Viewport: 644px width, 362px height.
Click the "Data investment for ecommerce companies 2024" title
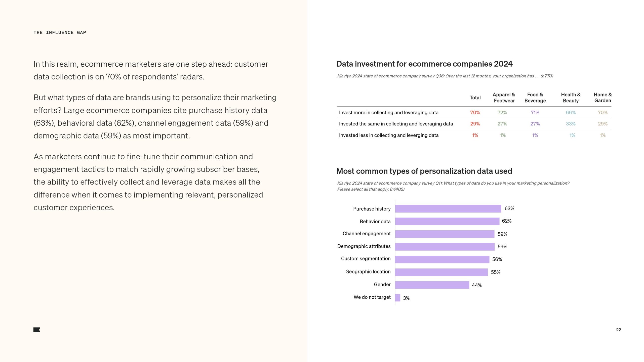click(x=424, y=64)
